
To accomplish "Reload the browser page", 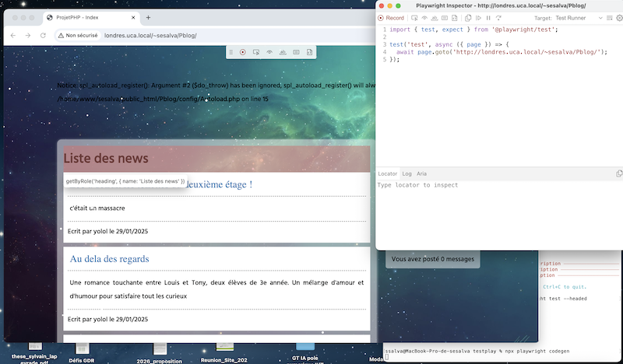I will click(x=43, y=35).
